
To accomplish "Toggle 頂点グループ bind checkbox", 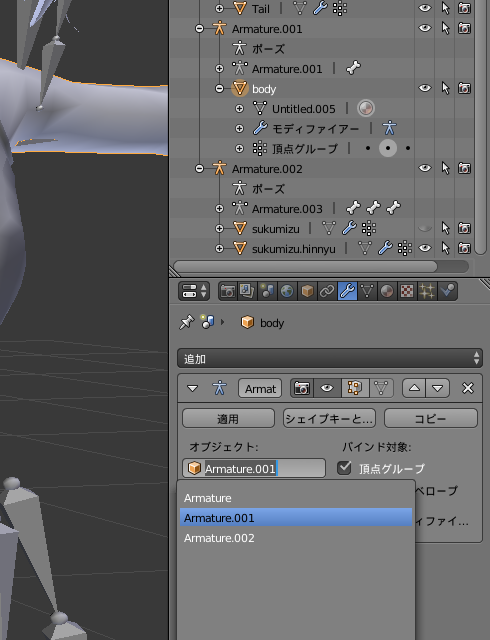I will click(344, 468).
